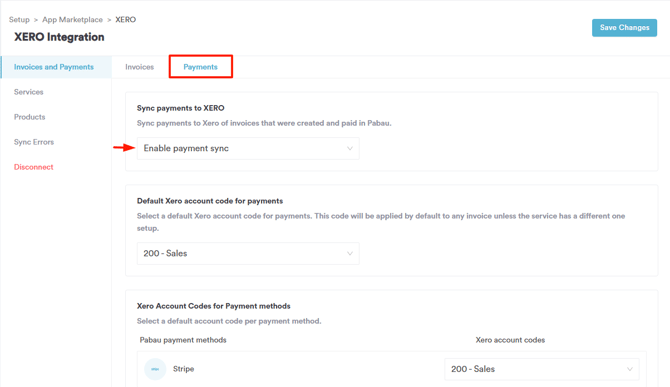Open the Products sidebar section
Image resolution: width=670 pixels, height=387 pixels.
(29, 117)
